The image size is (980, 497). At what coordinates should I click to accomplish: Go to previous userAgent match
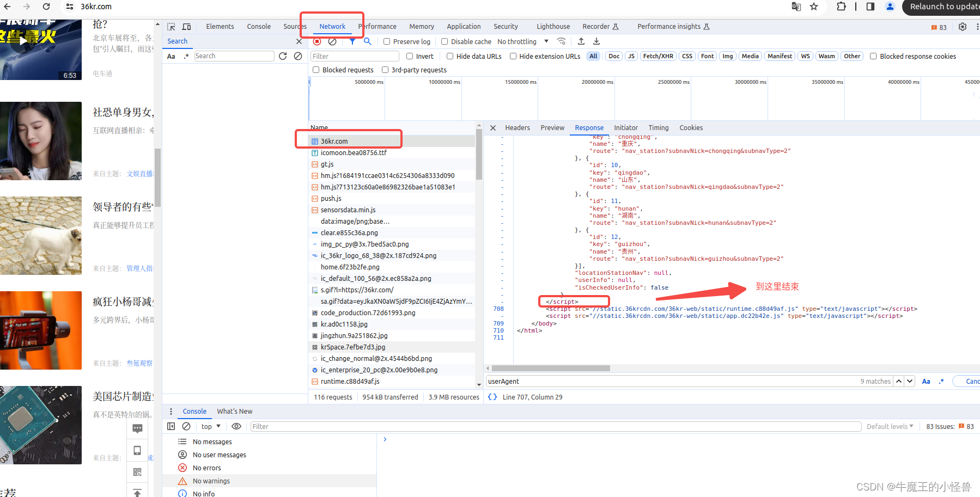point(899,381)
